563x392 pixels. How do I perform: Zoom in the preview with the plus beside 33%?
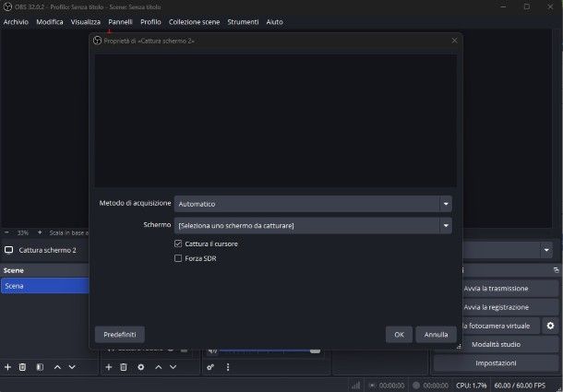click(40, 232)
